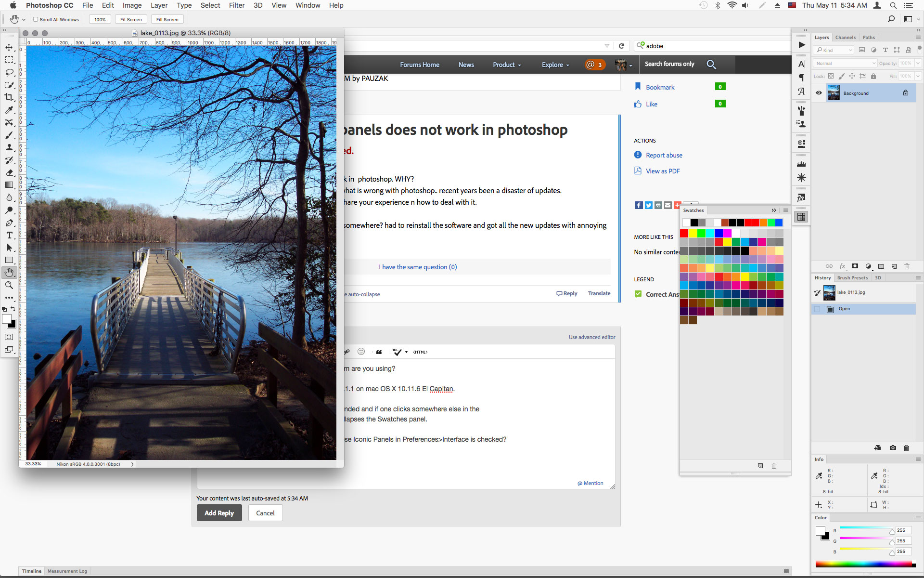Select the Pen tool
Viewport: 924px width, 578px height.
[x=9, y=223]
